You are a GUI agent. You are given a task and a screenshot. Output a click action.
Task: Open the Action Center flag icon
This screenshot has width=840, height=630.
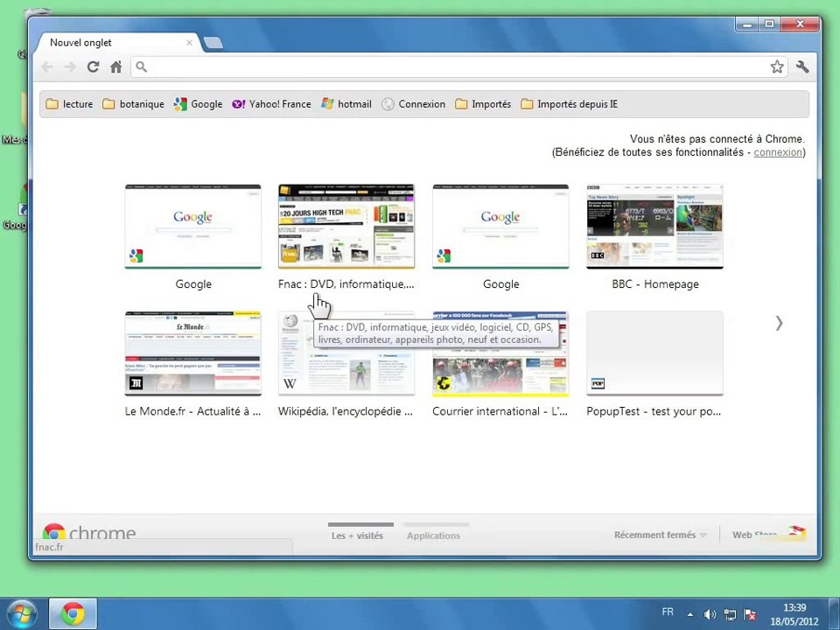[x=750, y=614]
